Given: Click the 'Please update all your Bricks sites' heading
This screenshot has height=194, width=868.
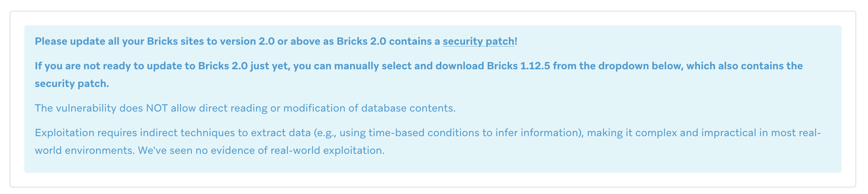Looking at the screenshot, I should click(276, 42).
